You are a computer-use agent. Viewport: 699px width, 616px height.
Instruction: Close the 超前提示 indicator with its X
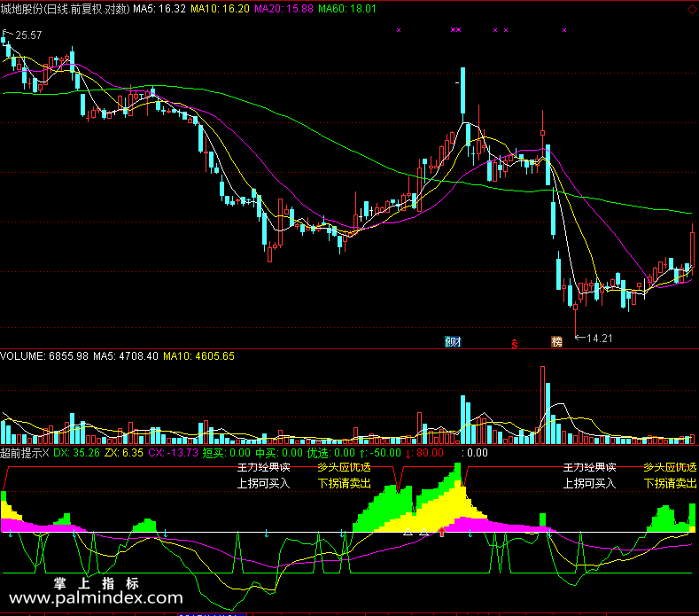point(45,453)
